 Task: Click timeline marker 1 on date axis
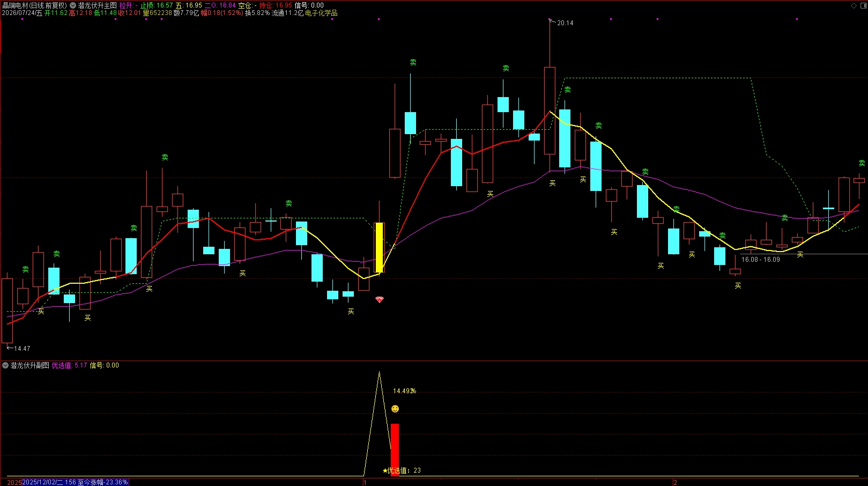point(365,482)
